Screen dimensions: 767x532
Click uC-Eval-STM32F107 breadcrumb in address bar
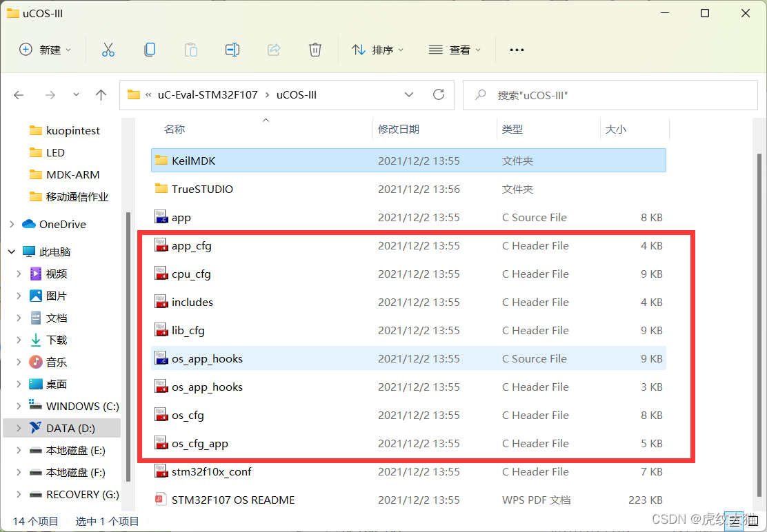tap(208, 95)
